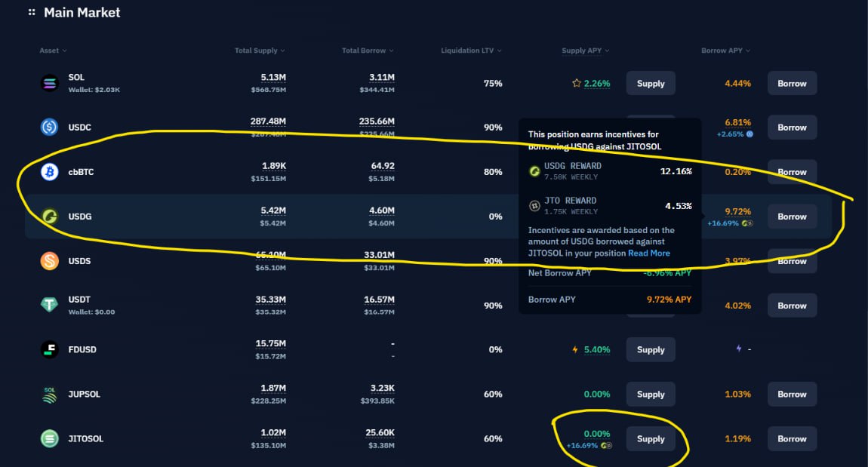This screenshot has width=868, height=467.
Task: Select the cbBTC bitcoin icon
Action: [x=49, y=172]
